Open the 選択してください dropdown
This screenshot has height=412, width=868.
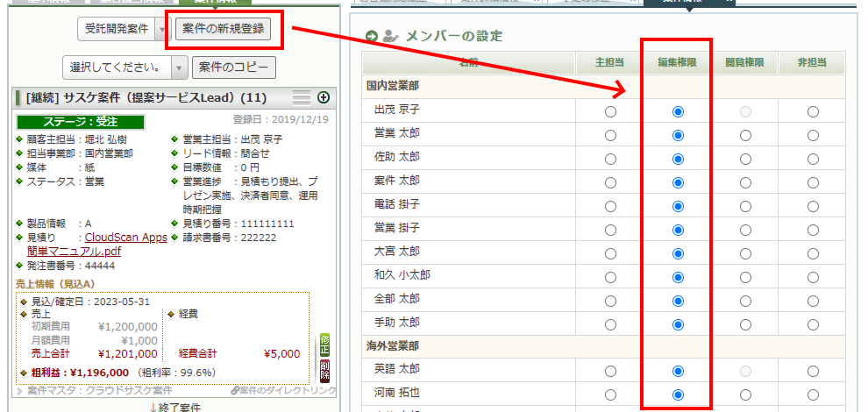178,67
